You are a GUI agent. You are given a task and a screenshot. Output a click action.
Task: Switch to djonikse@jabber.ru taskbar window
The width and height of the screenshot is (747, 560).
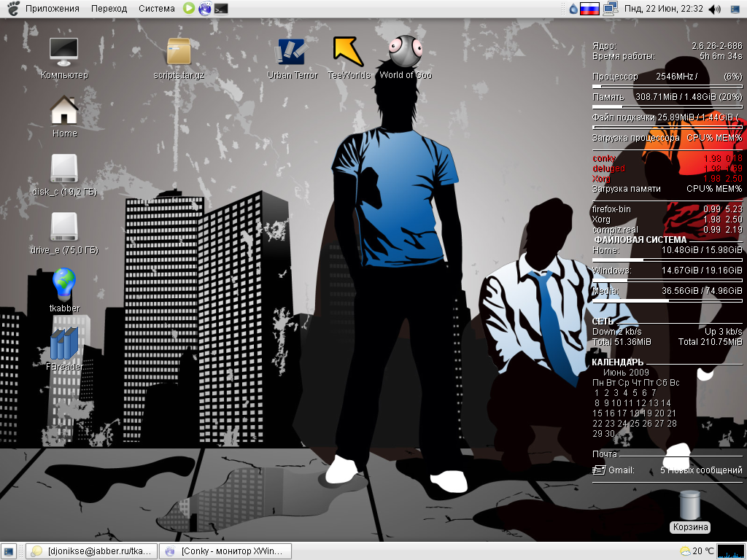91,551
